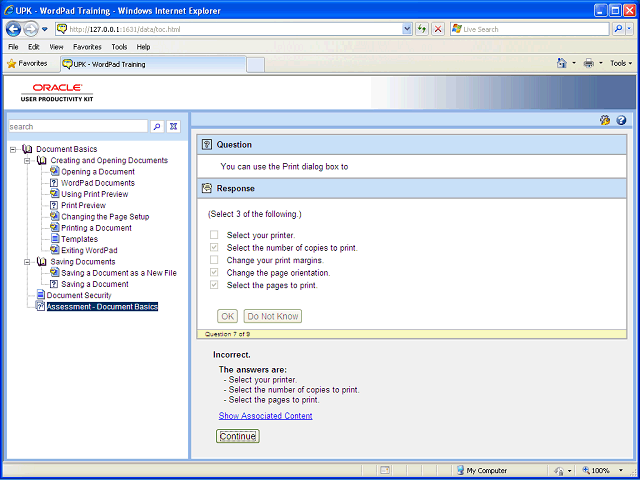The image size is (640, 480).
Task: Select Assessment - Document Basics item
Action: (102, 307)
